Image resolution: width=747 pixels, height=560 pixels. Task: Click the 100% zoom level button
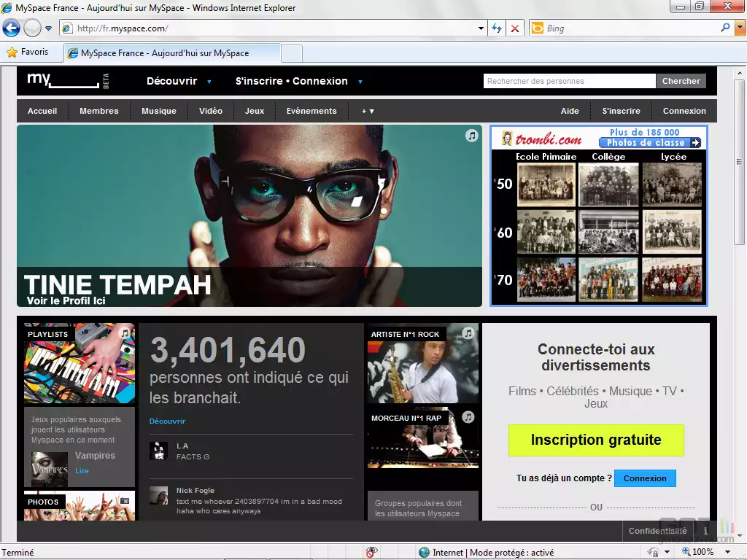click(x=698, y=552)
